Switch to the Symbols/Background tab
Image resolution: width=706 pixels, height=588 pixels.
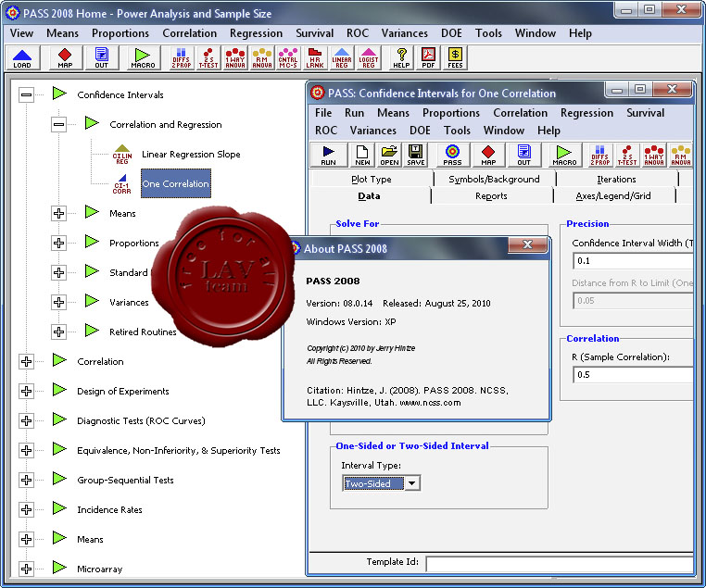coord(494,179)
